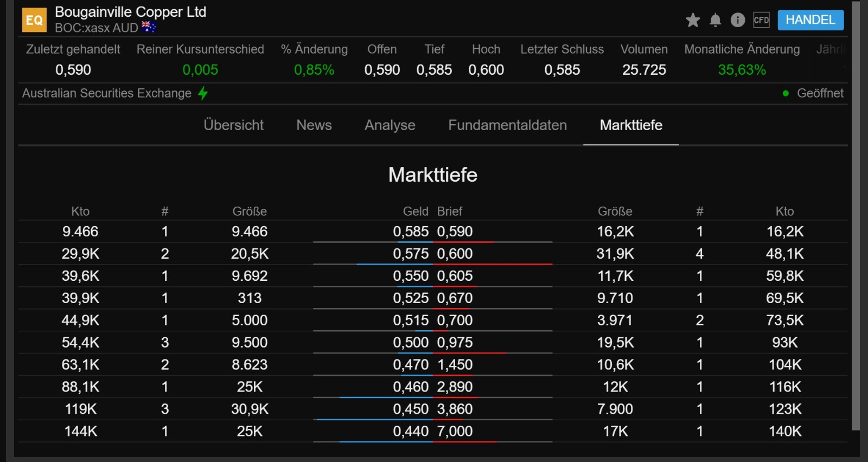Screen dimensions: 868x462
Task: Click ask price 0,670
Action: coord(455,298)
